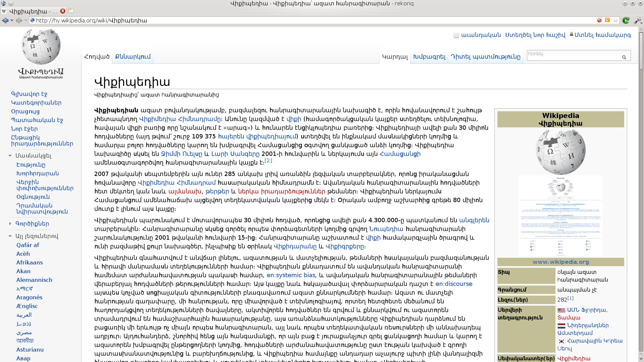Click the Wikipedia globe logo in the sidebar
This screenshot has height=362, width=644.
(41, 47)
